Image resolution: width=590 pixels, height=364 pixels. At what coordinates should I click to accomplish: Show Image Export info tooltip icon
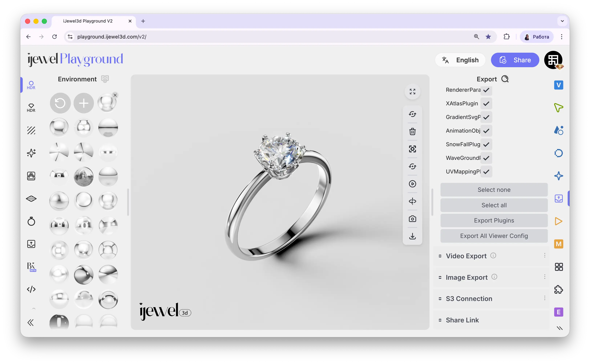[x=494, y=277]
